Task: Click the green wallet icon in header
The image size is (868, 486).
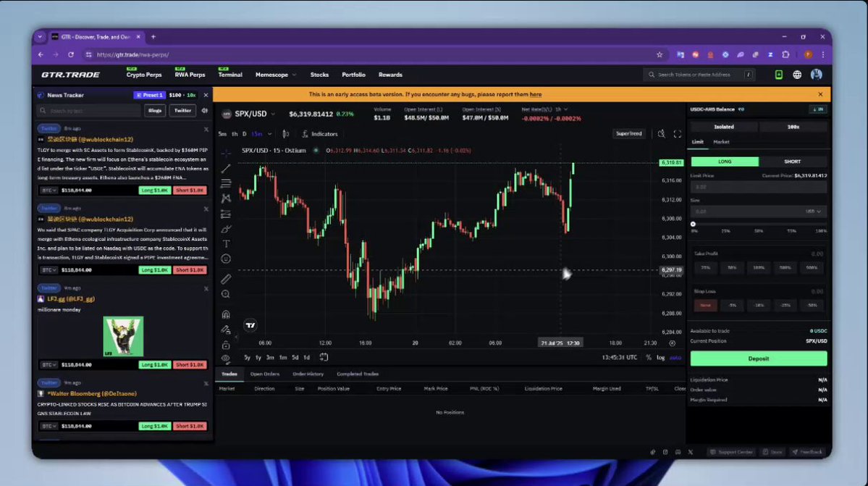Action: click(778, 75)
